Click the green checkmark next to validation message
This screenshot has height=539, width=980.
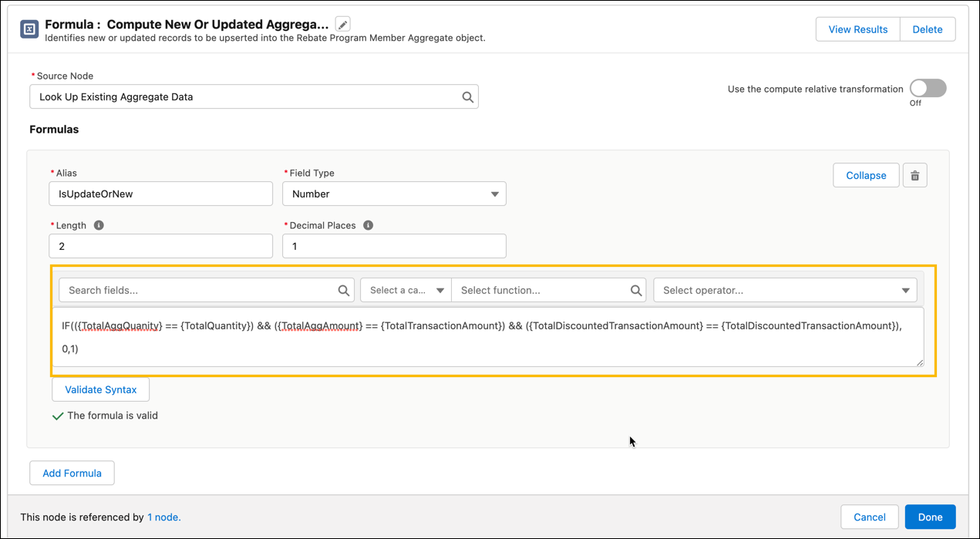pos(59,415)
